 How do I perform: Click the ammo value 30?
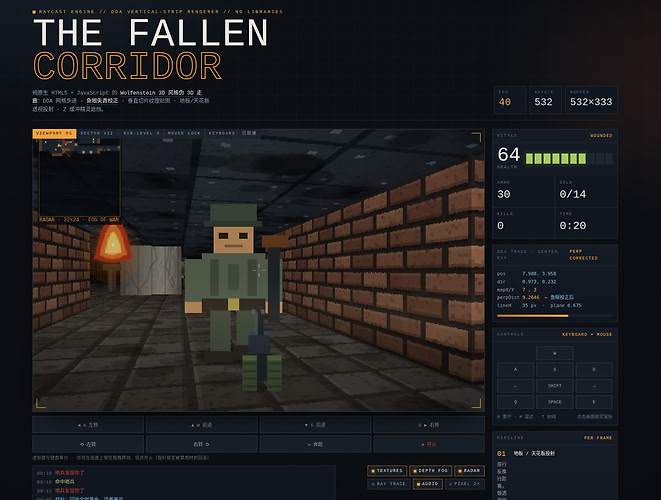(x=504, y=194)
